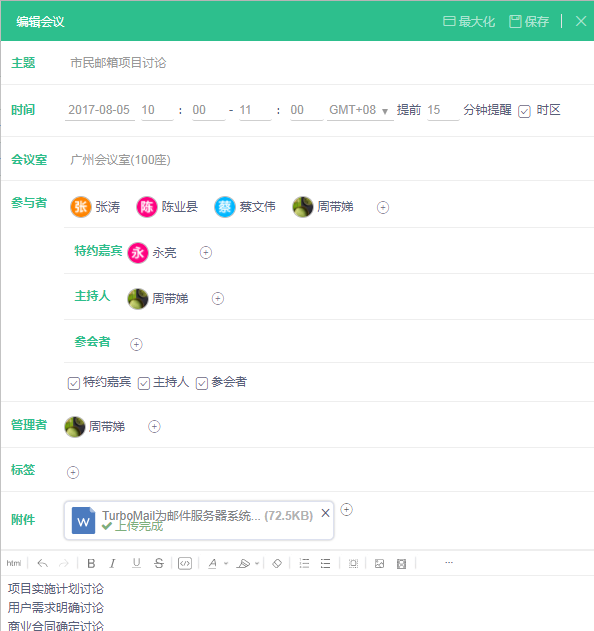This screenshot has height=631, width=594.
Task: Select participant 蔡文伟 avatar
Action: [225, 207]
